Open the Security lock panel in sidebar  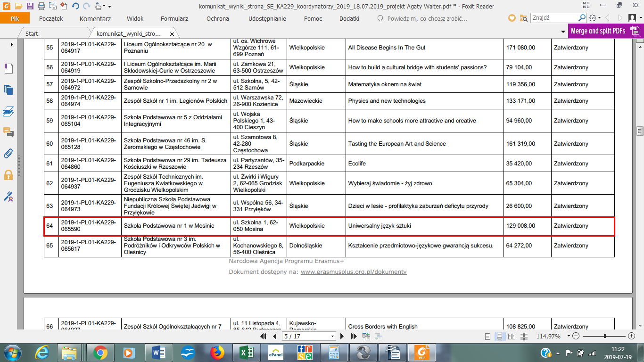(x=8, y=175)
